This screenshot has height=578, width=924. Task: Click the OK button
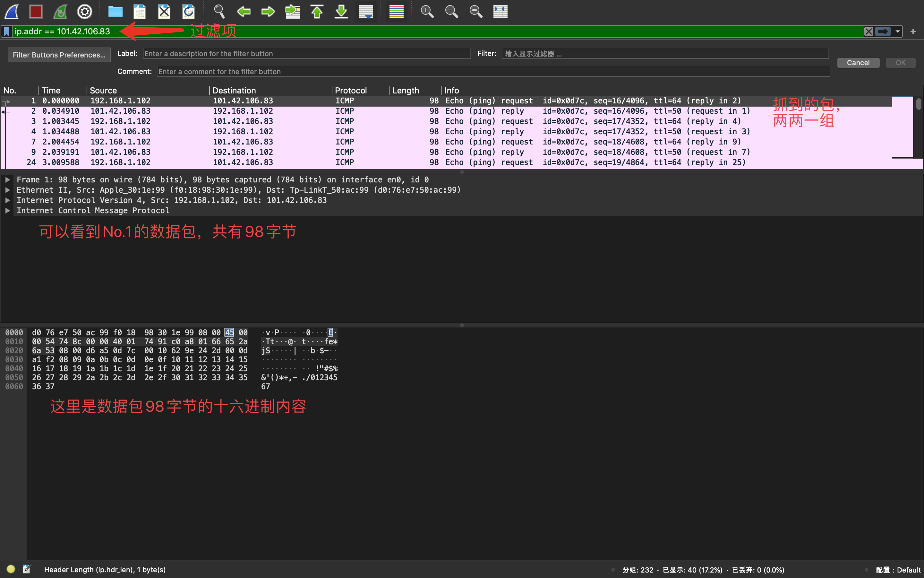click(x=901, y=63)
